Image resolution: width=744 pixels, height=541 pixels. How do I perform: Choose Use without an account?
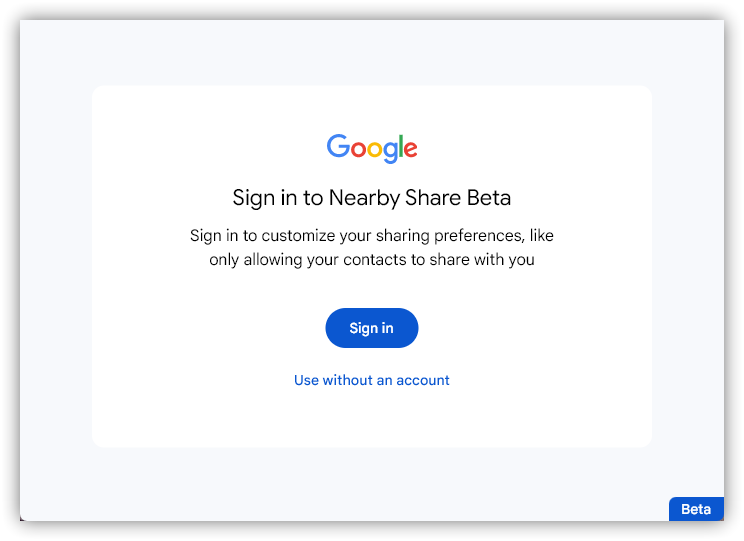pyautogui.click(x=372, y=380)
